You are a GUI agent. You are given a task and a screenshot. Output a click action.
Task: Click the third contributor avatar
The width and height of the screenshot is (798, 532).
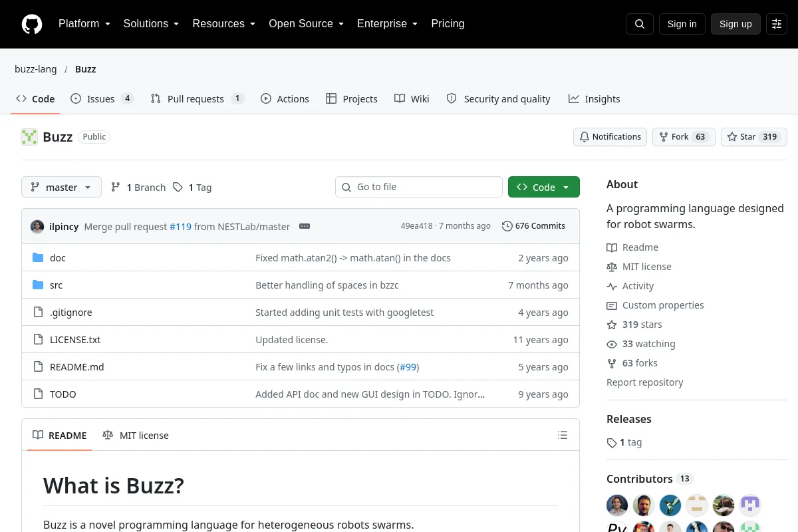coord(670,505)
